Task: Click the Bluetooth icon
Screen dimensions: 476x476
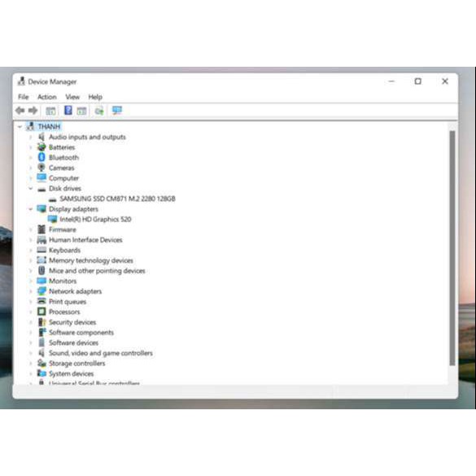Action: coord(41,157)
